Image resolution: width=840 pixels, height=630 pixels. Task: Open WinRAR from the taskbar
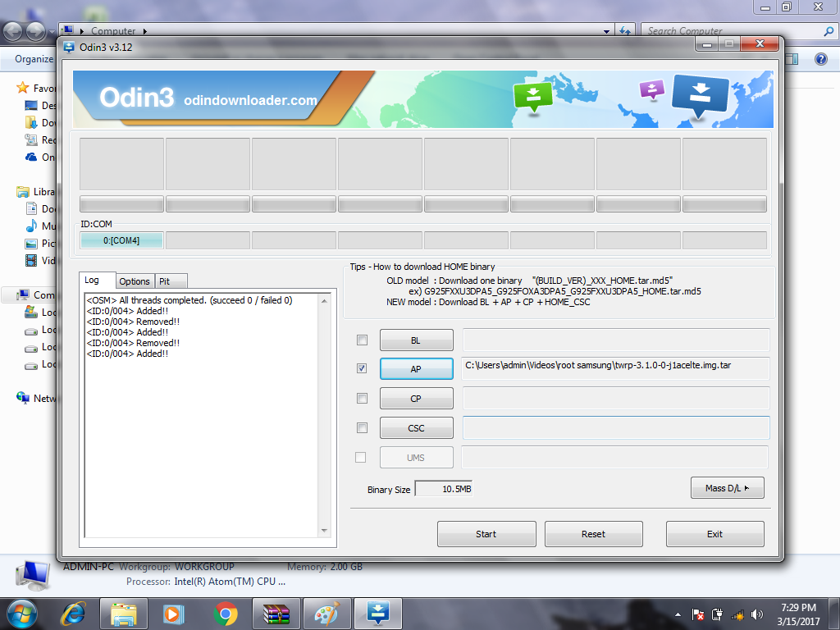pos(276,614)
